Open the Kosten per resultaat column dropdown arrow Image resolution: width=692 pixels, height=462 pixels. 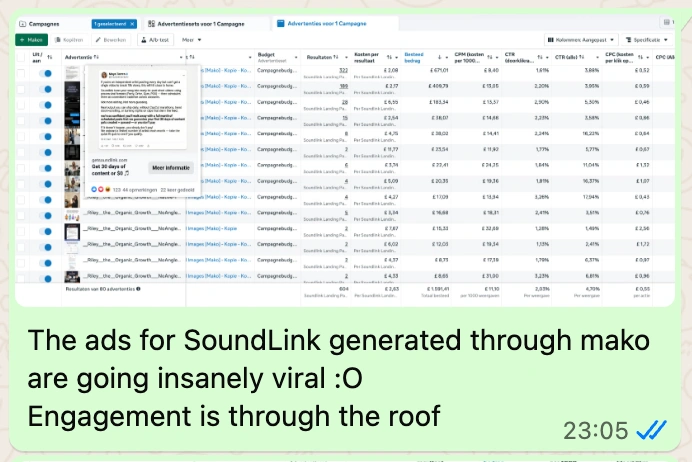(x=396, y=58)
